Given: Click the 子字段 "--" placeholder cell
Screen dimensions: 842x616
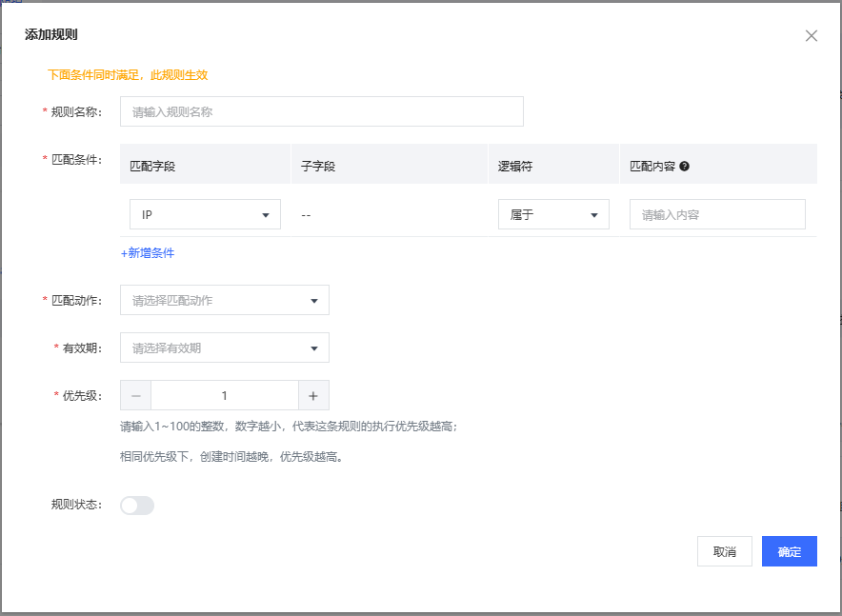Looking at the screenshot, I should point(307,215).
